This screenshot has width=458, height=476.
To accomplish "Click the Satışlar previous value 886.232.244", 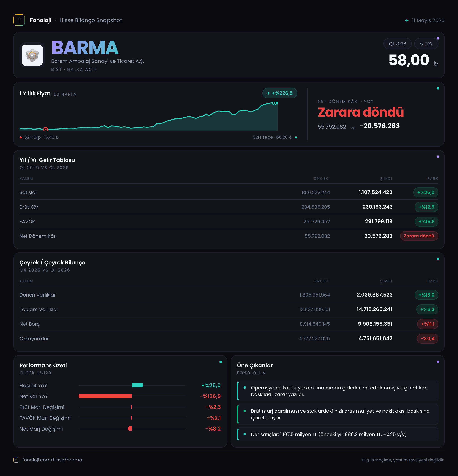I will pyautogui.click(x=316, y=192).
